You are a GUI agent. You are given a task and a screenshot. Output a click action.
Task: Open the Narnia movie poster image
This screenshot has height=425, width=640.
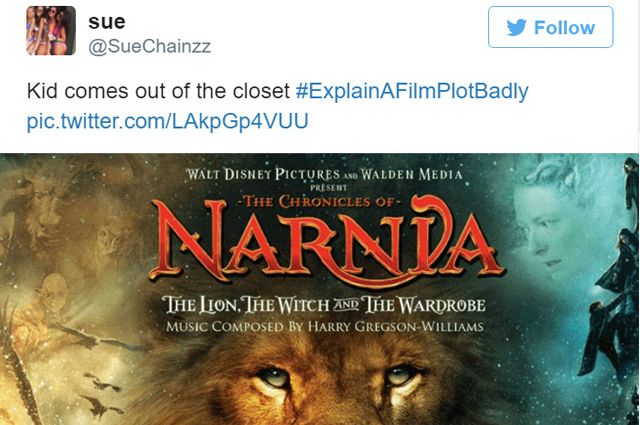[x=319, y=289]
